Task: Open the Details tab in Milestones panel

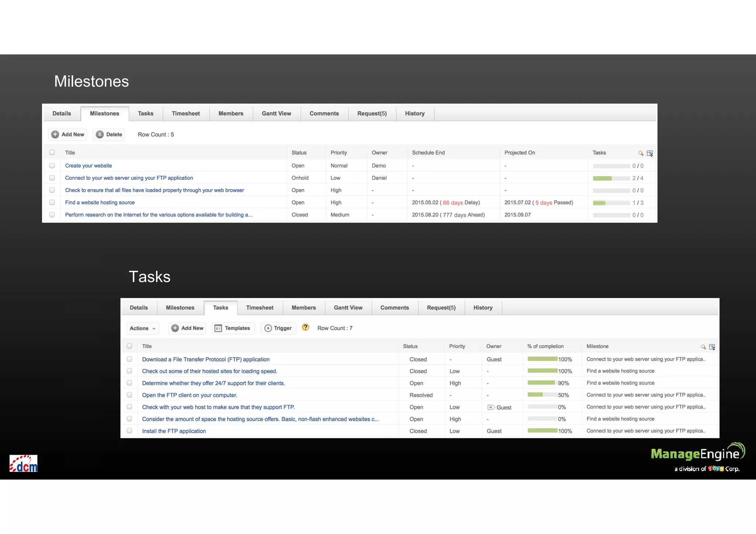Action: (x=62, y=113)
